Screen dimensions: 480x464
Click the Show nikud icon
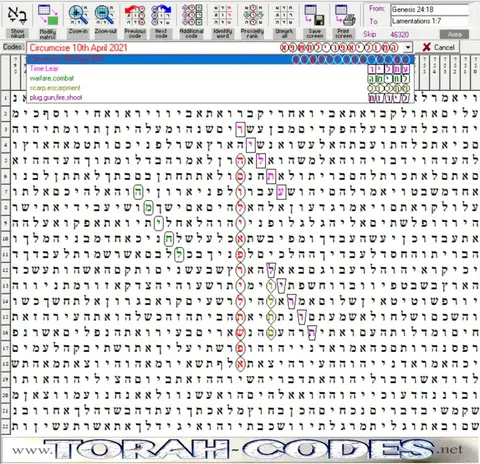click(x=17, y=15)
